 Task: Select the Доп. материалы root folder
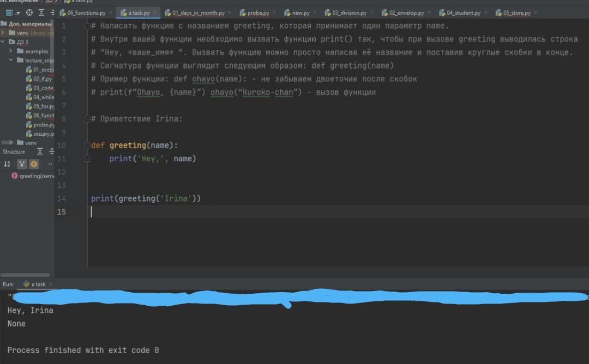click(27, 23)
